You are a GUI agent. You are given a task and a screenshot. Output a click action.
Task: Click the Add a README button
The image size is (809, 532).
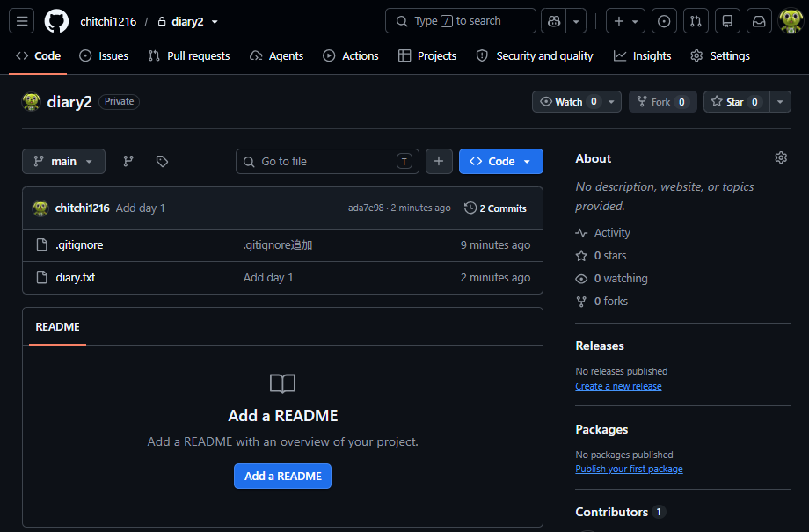282,477
